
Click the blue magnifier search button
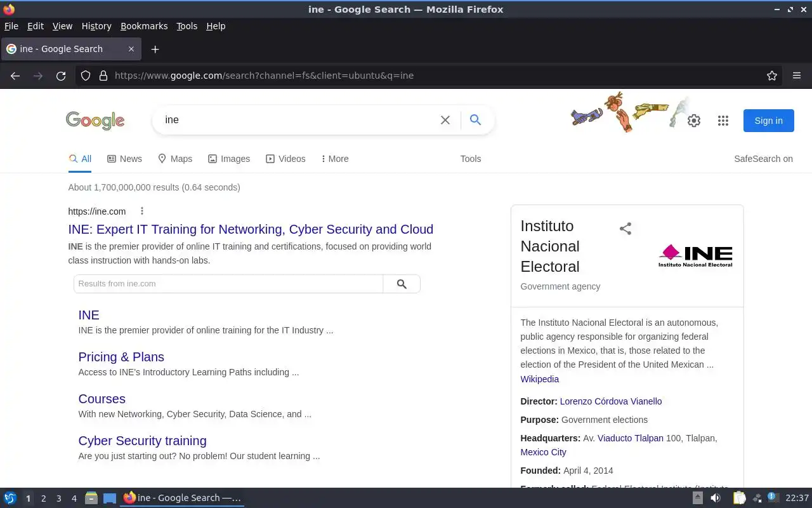[x=475, y=120]
